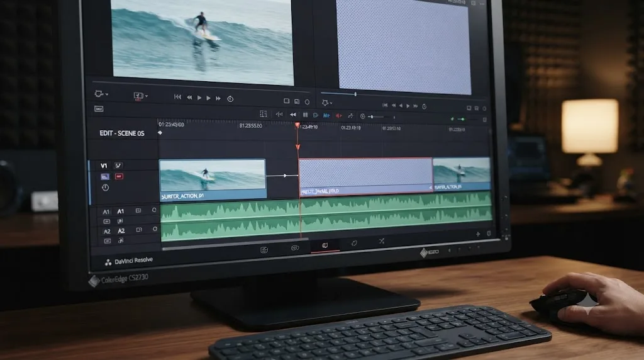This screenshot has height=360, width=644.
Task: Play reverse in timeline viewer
Action: click(x=401, y=106)
